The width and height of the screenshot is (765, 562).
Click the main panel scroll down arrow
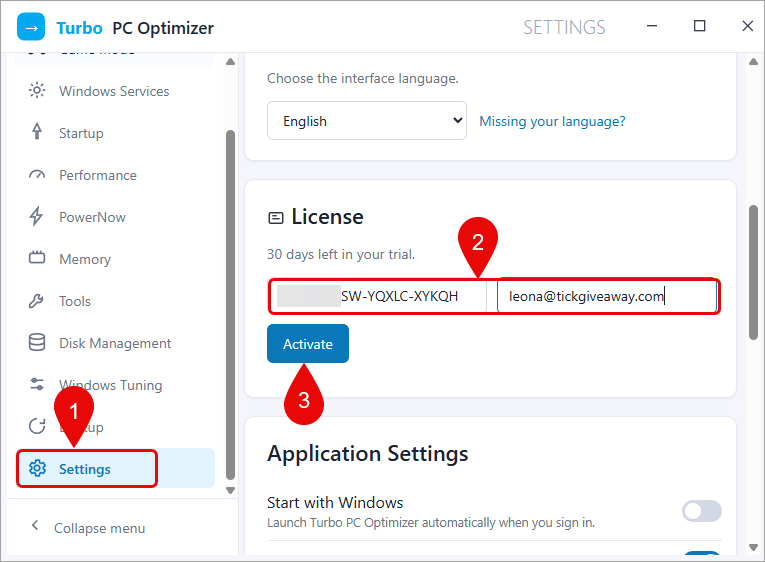click(x=754, y=547)
